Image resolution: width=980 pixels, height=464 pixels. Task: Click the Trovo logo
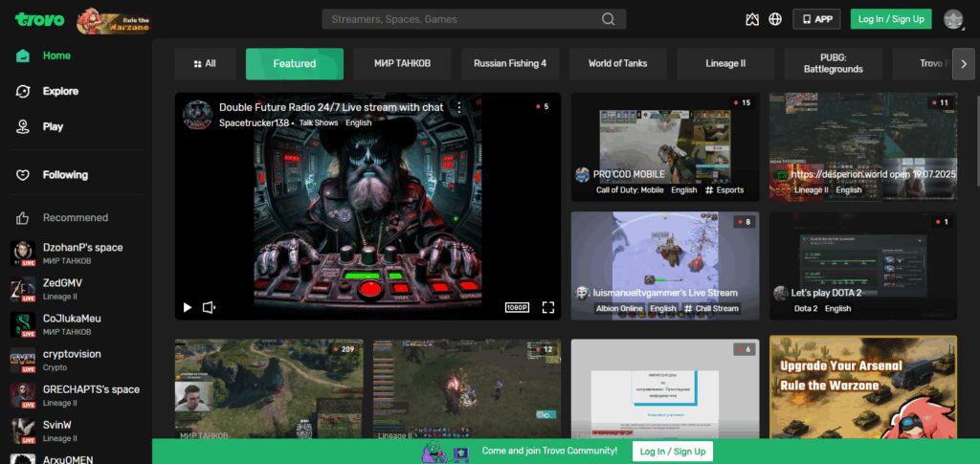(x=39, y=19)
